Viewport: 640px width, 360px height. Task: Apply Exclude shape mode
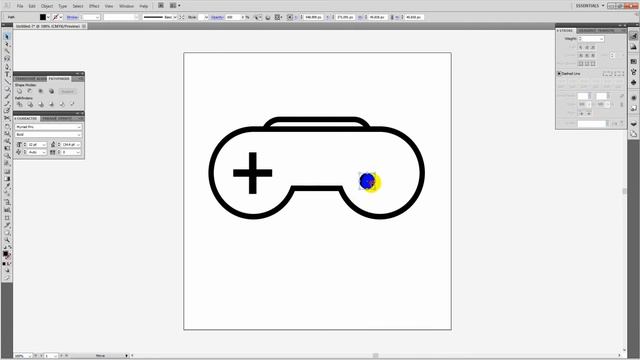tap(51, 91)
